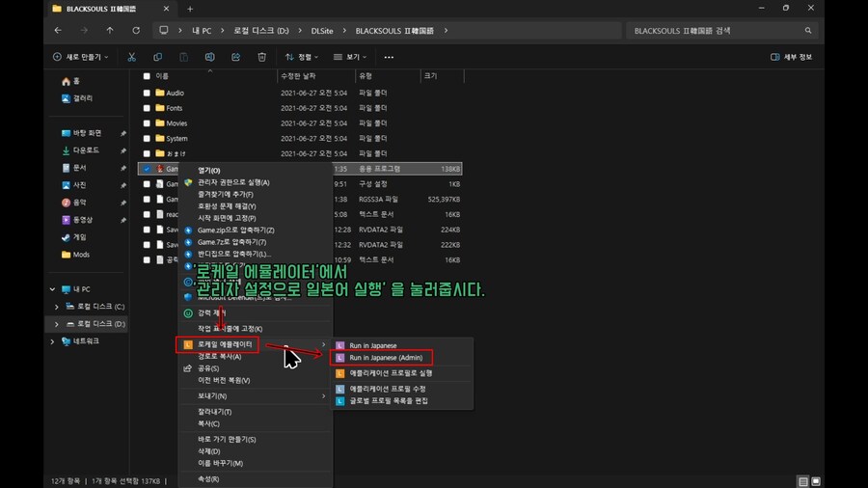Open 다운로드 quick access item
This screenshot has width=868, height=488.
tap(80, 150)
